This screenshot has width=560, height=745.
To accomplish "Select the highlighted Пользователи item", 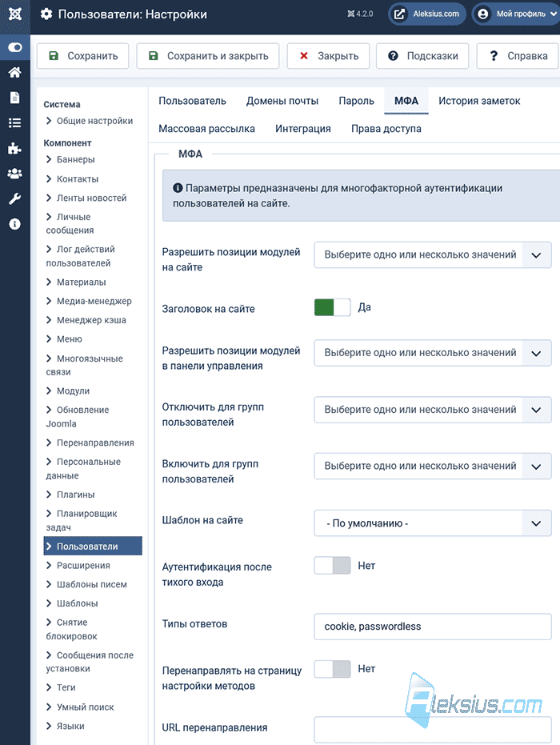I will point(93,546).
